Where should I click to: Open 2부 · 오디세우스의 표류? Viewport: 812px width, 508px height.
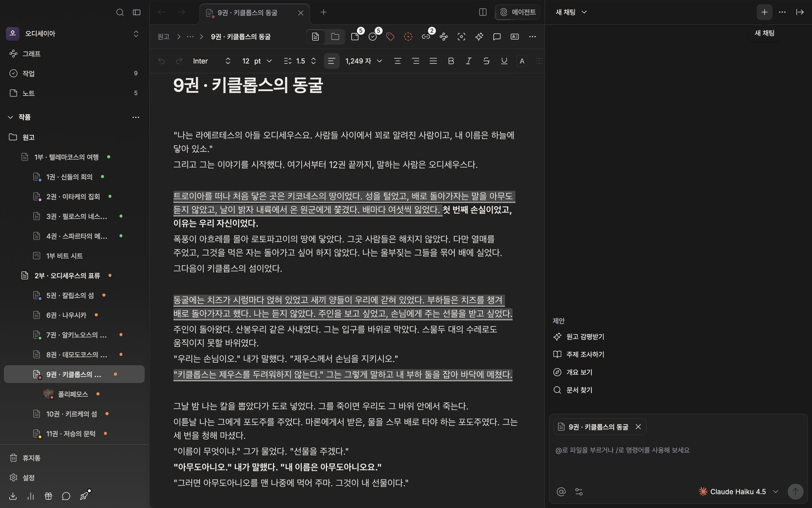click(x=74, y=275)
